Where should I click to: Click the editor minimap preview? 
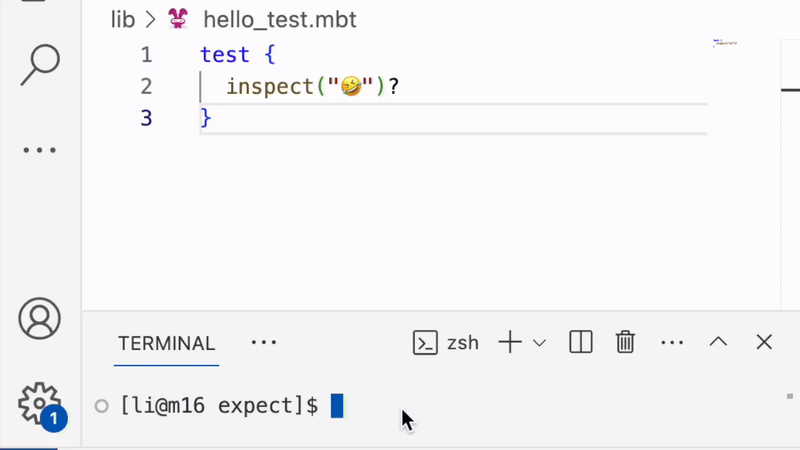725,43
